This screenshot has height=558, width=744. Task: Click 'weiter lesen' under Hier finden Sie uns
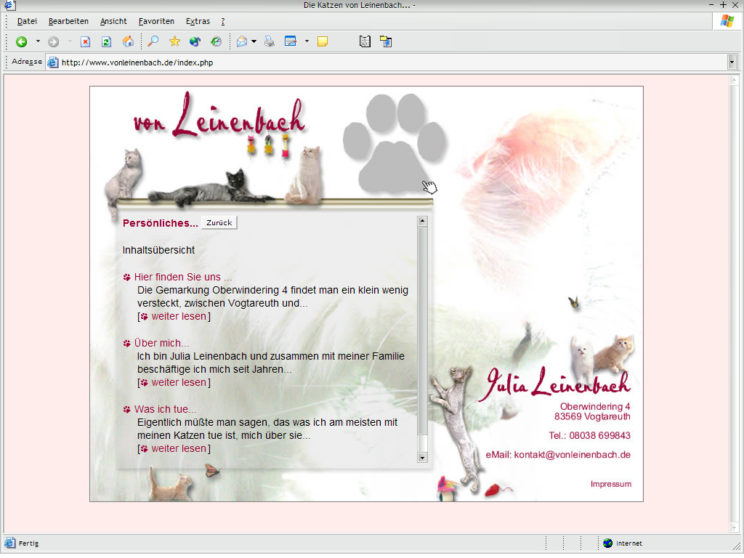click(x=179, y=316)
